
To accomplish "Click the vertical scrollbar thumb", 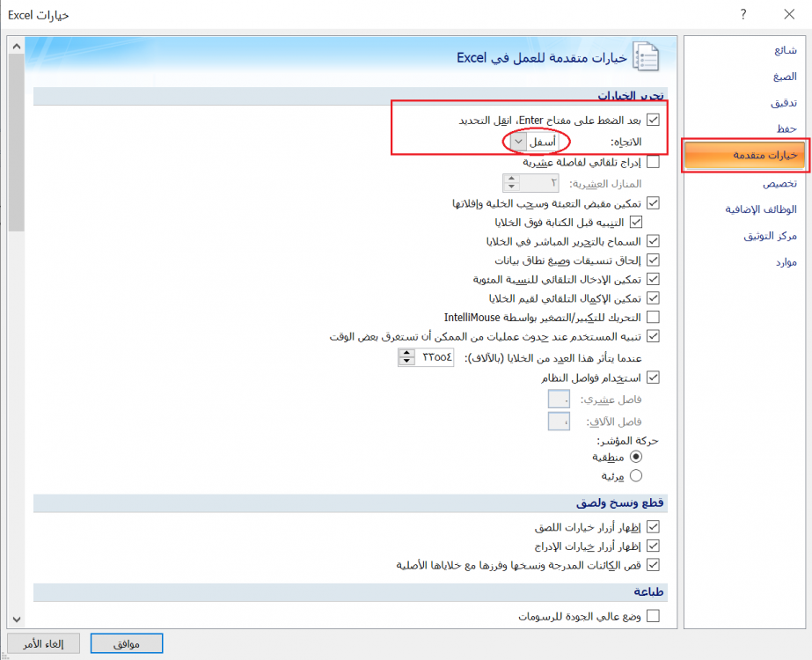I will (x=17, y=143).
